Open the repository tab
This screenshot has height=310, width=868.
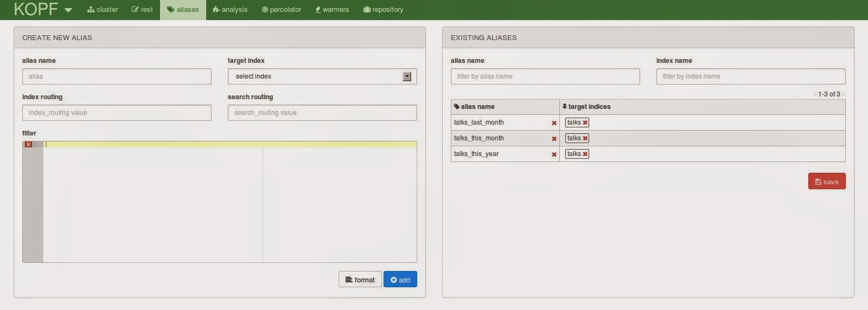383,10
